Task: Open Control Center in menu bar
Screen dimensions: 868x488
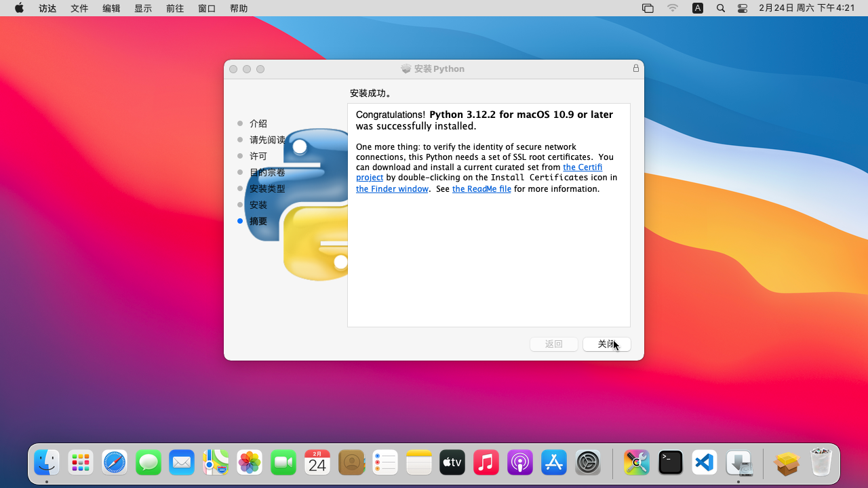Action: [x=743, y=8]
